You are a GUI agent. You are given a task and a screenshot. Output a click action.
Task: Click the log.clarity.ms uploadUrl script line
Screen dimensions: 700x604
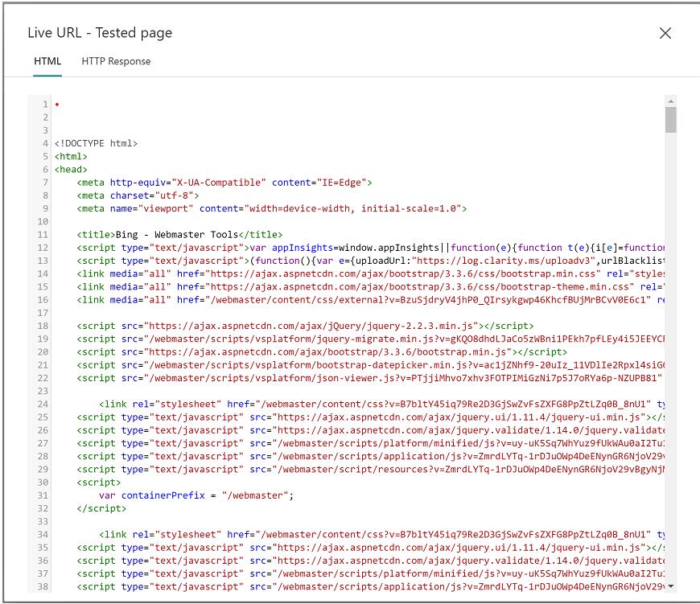(371, 261)
